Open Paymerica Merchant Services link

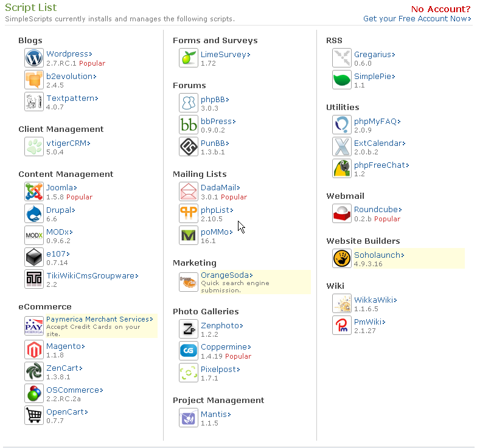tap(100, 319)
